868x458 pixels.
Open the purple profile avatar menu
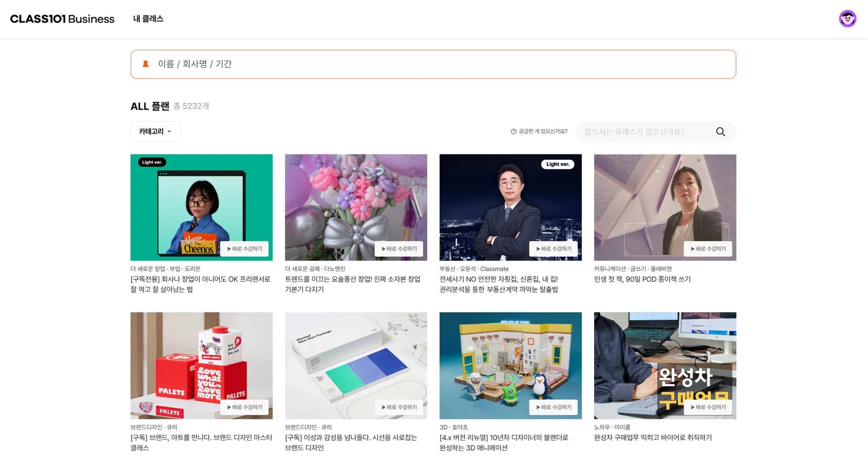[847, 19]
